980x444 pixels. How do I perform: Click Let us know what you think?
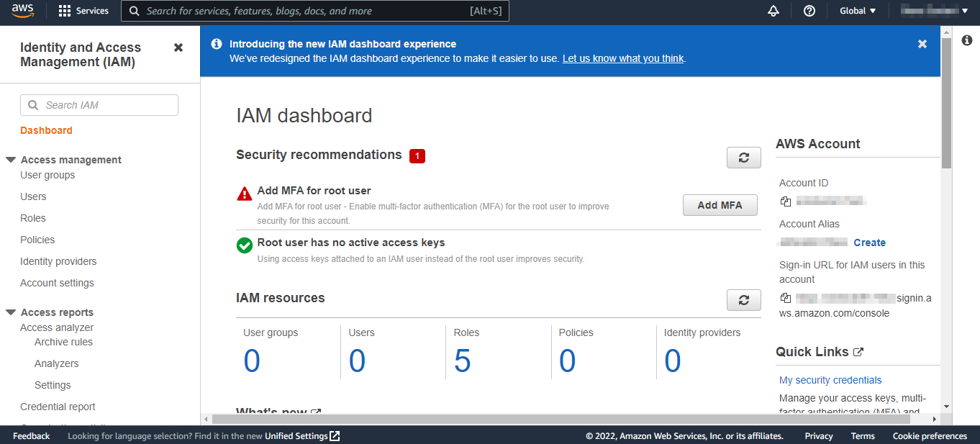(x=623, y=58)
